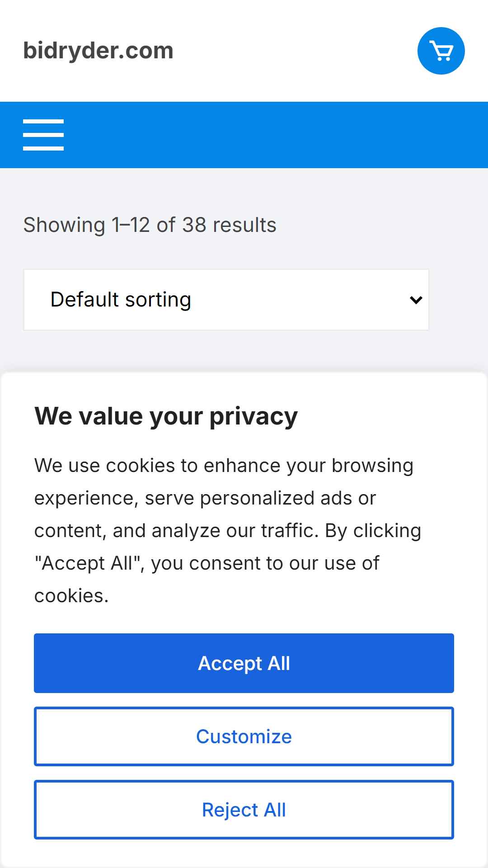
Task: Click the cookie consent description paragraph
Action: point(228,531)
